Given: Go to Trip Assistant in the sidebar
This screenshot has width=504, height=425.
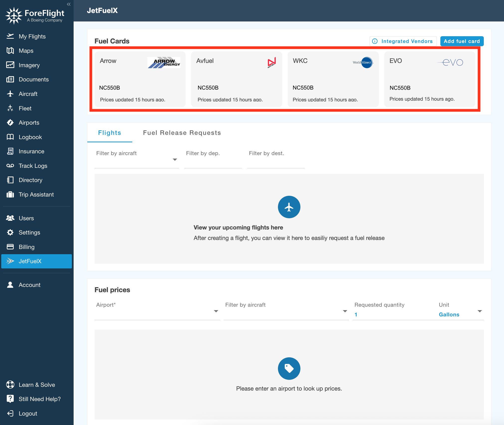Looking at the screenshot, I should pos(36,195).
